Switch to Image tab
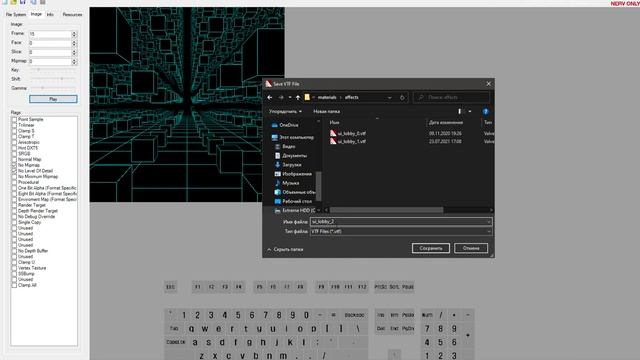 [x=36, y=14]
